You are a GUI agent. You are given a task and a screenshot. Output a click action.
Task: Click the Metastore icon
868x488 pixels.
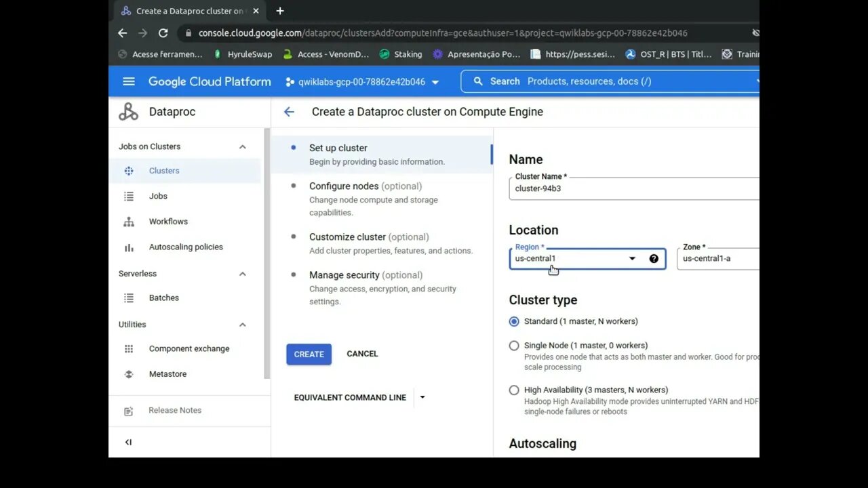[x=129, y=374]
